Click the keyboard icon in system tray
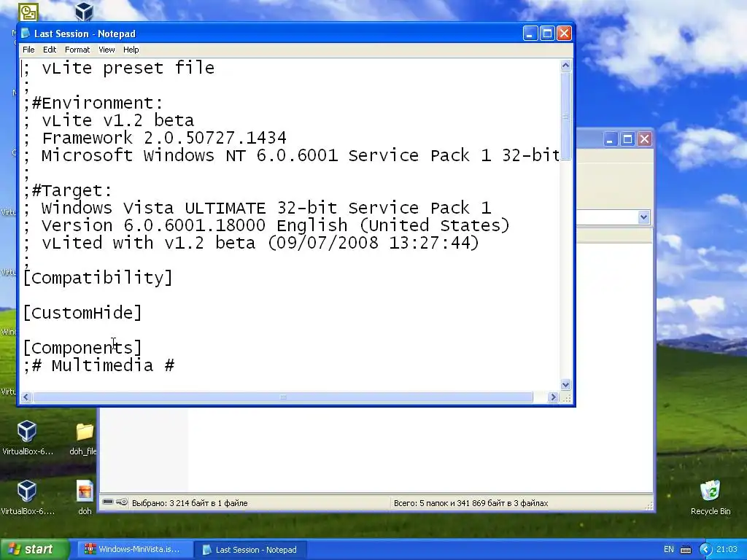This screenshot has height=560, width=747. (x=686, y=550)
